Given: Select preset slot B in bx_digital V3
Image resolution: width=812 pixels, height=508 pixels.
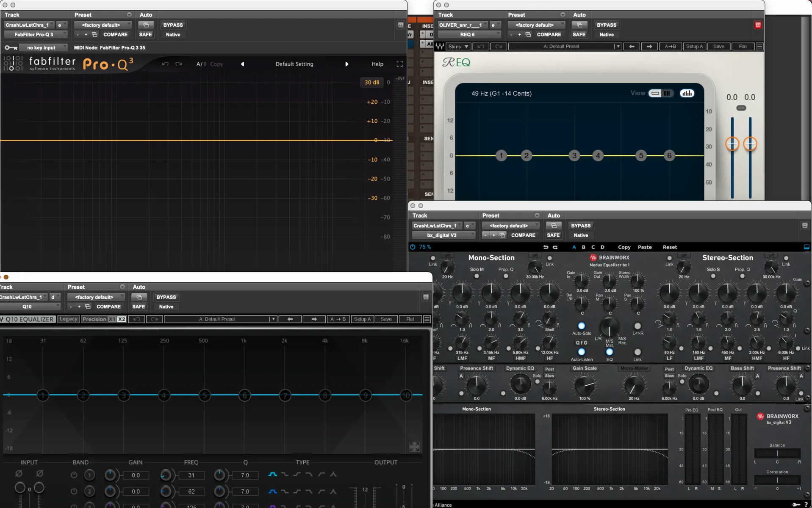Looking at the screenshot, I should (x=583, y=247).
